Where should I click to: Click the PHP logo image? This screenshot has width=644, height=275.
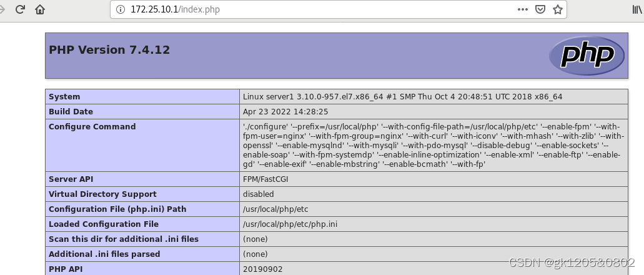pyautogui.click(x=587, y=56)
